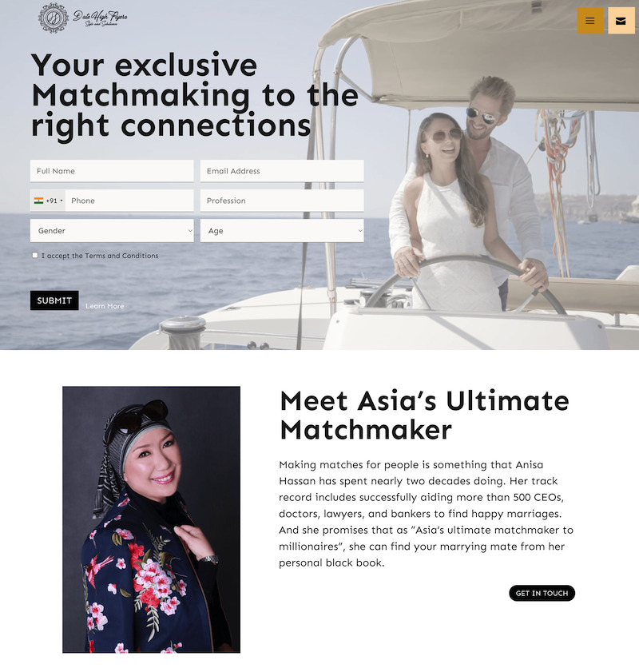
Task: Click the Date High Flyers script wordmark
Action: (100, 18)
